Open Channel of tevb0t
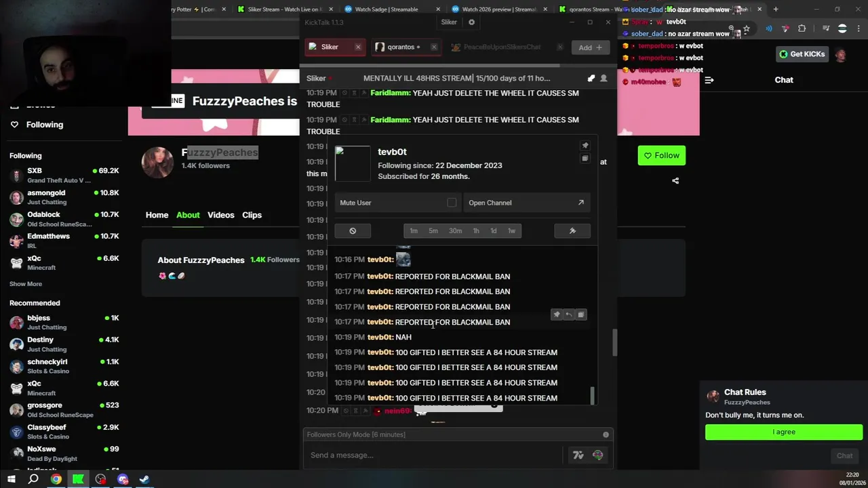868x488 pixels. 526,203
